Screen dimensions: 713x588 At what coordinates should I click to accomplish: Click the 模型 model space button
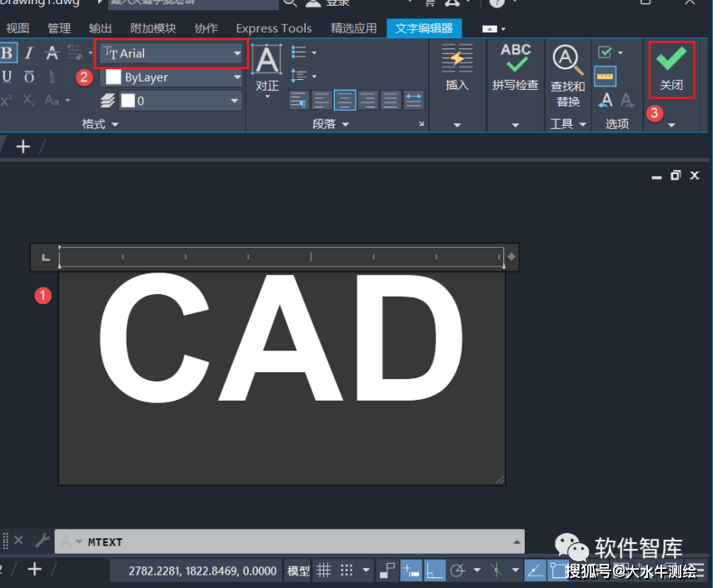(x=298, y=571)
